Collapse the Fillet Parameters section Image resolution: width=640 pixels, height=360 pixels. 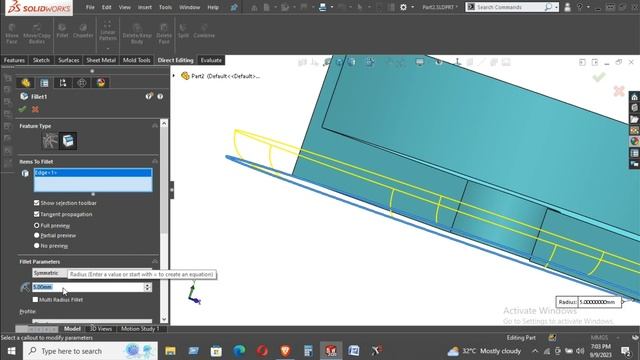coord(155,262)
